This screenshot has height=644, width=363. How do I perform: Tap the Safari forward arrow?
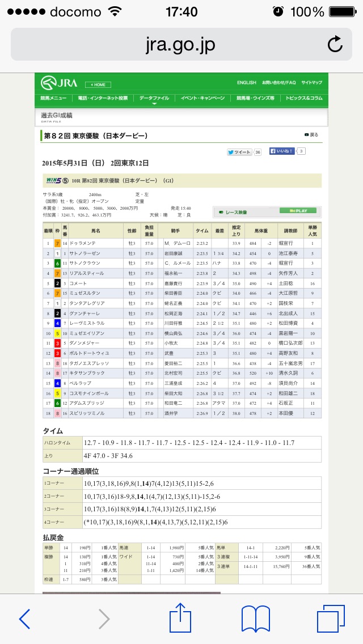coord(104,618)
